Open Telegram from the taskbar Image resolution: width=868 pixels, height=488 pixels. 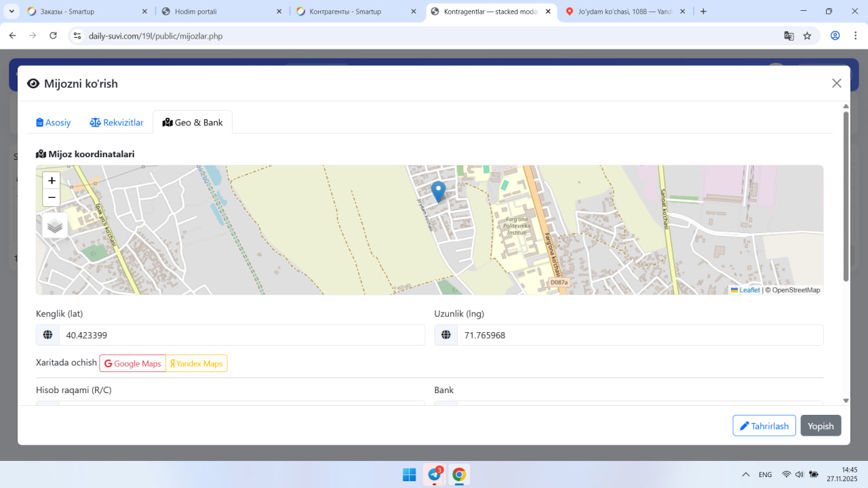434,474
